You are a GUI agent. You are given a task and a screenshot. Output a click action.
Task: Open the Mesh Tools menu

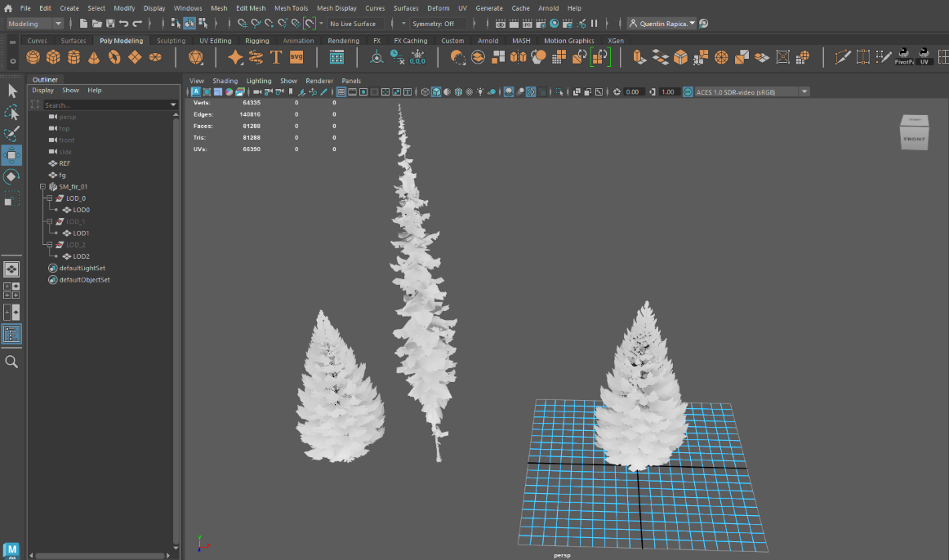(291, 8)
